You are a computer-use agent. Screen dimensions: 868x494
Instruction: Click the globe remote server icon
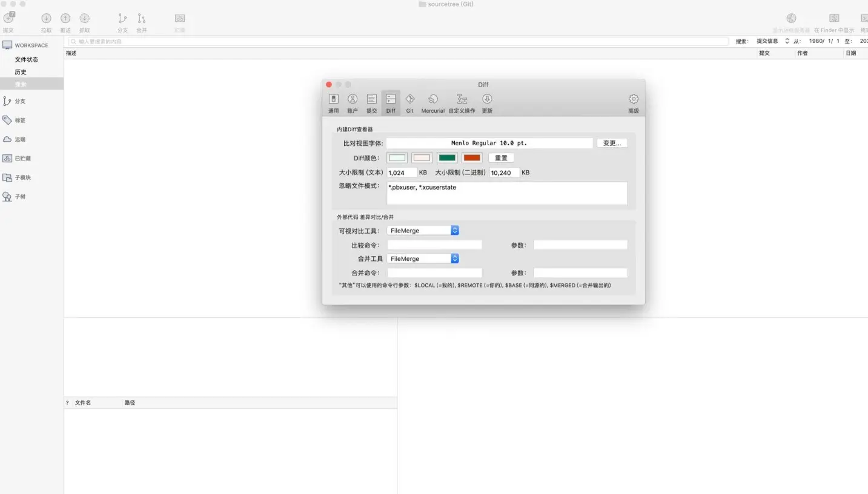tap(791, 18)
